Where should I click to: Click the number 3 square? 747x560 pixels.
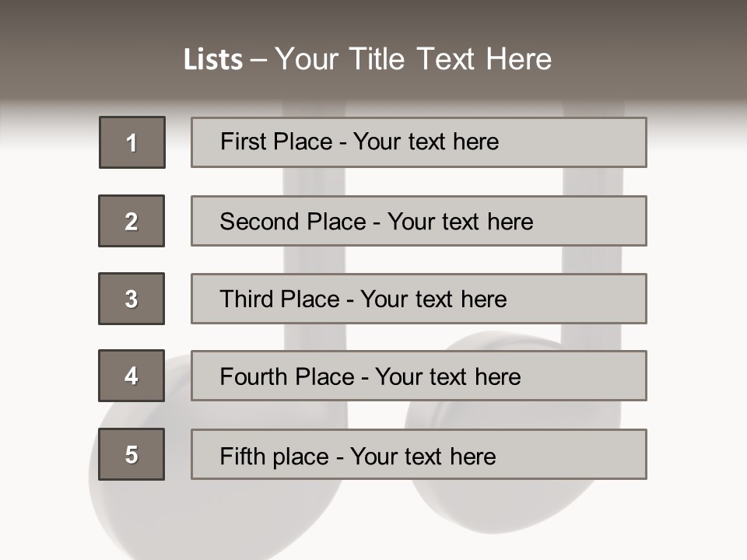[x=132, y=299]
